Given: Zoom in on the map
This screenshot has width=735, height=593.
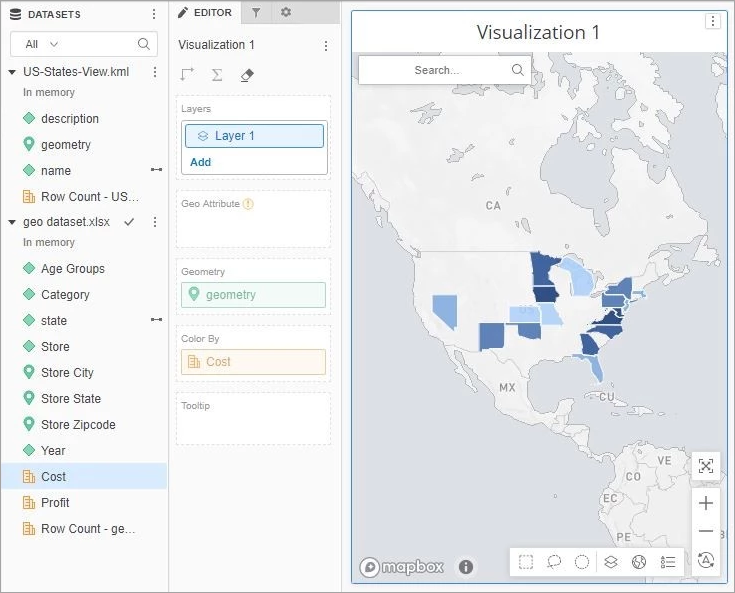Looking at the screenshot, I should point(706,503).
